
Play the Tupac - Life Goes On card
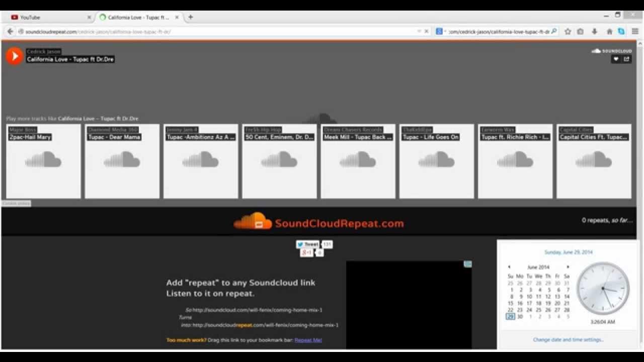coord(437,161)
